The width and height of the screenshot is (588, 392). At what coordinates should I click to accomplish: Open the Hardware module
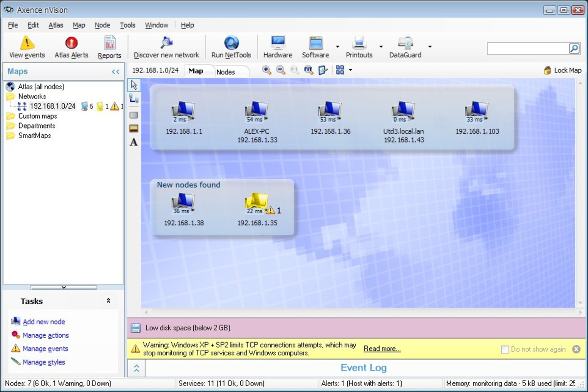[278, 47]
